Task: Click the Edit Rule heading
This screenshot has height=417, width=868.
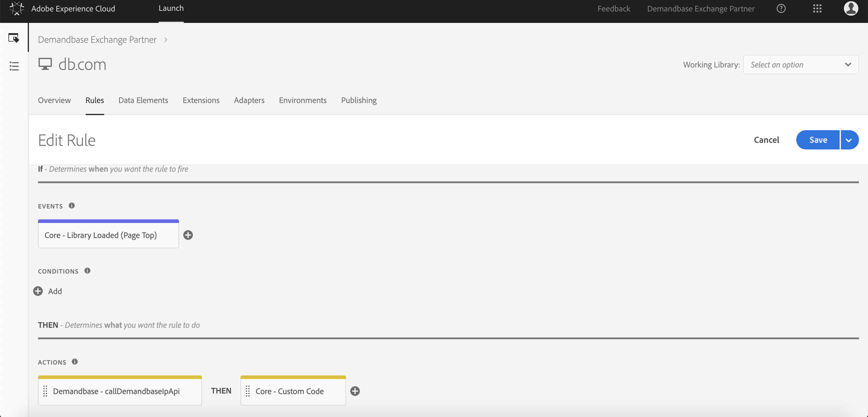Action: (x=67, y=140)
